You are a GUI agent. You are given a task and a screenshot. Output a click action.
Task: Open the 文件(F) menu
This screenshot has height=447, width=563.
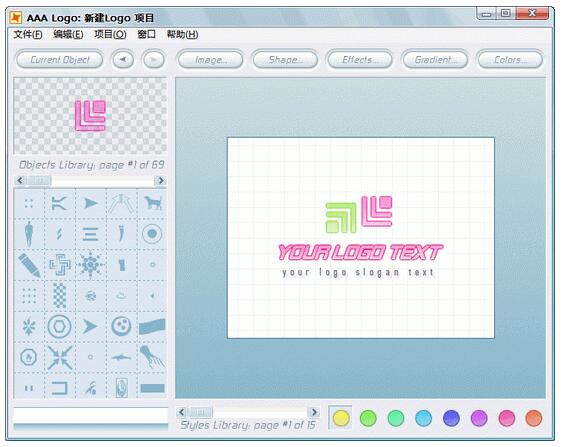point(28,34)
